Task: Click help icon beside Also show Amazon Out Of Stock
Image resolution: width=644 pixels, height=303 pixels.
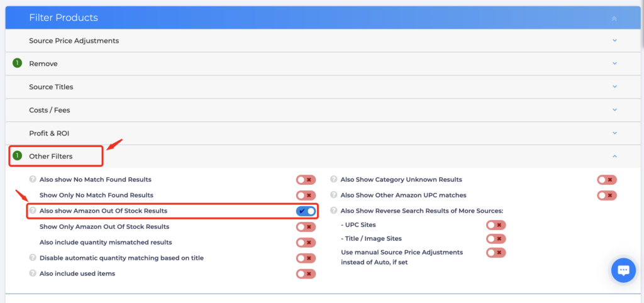Action: tap(33, 211)
